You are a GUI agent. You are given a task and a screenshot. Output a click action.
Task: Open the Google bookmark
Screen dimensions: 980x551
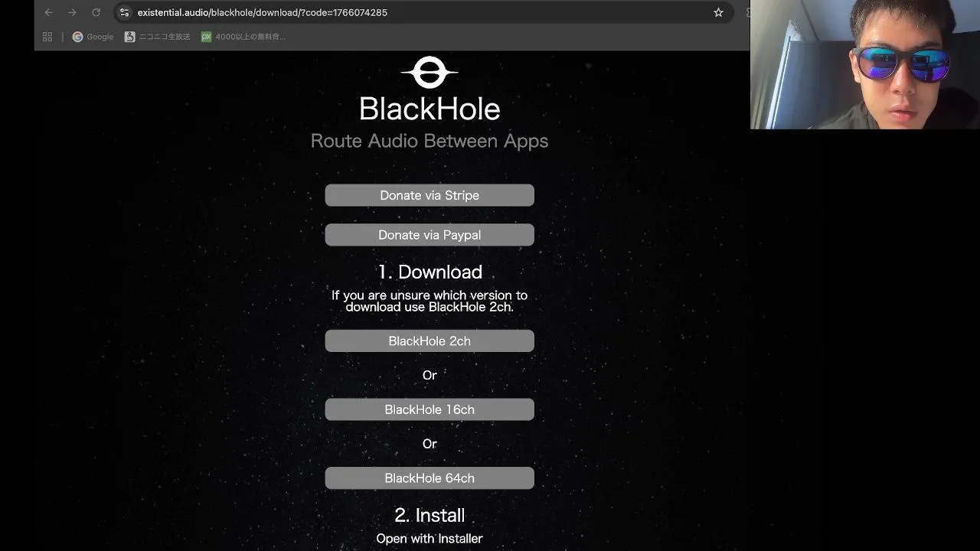[93, 36]
